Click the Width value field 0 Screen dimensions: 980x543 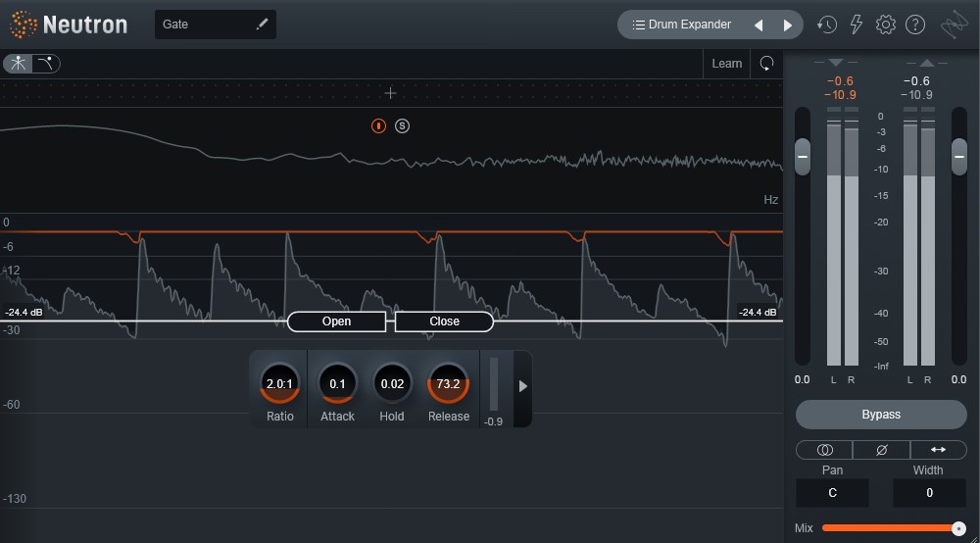[929, 493]
